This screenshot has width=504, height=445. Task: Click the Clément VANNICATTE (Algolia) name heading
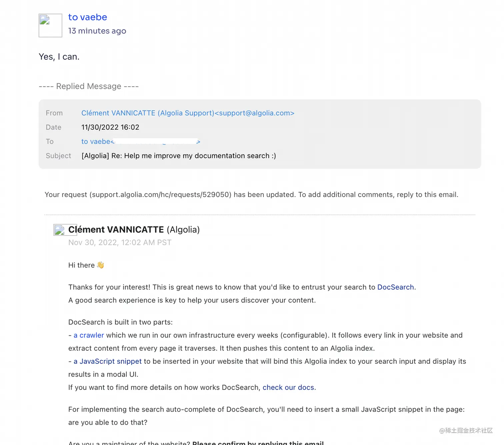pos(134,229)
